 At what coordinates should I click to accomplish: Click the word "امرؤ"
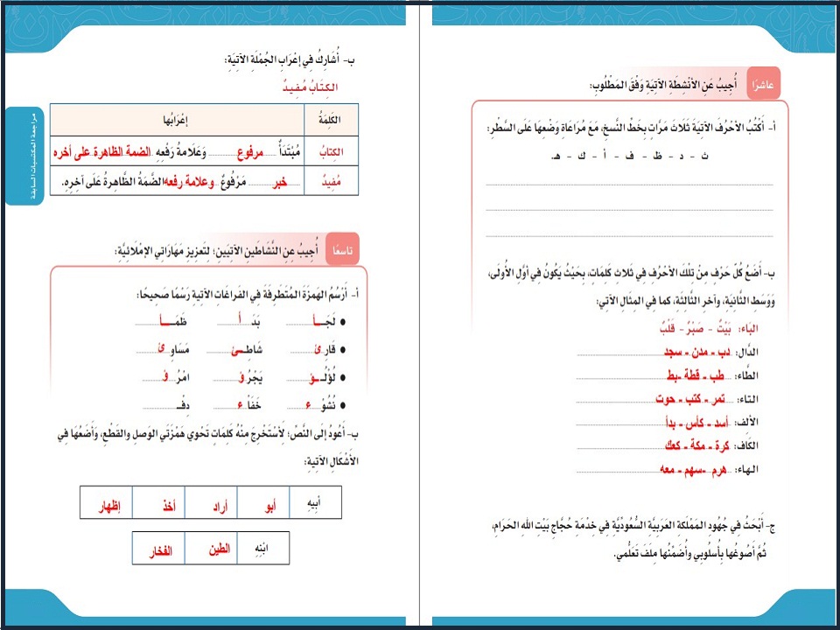click(x=176, y=378)
